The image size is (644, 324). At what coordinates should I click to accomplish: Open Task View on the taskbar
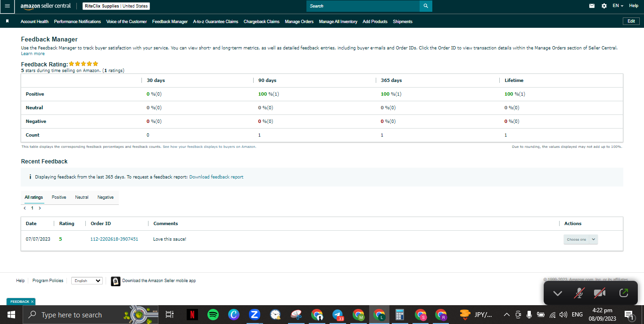coord(170,315)
